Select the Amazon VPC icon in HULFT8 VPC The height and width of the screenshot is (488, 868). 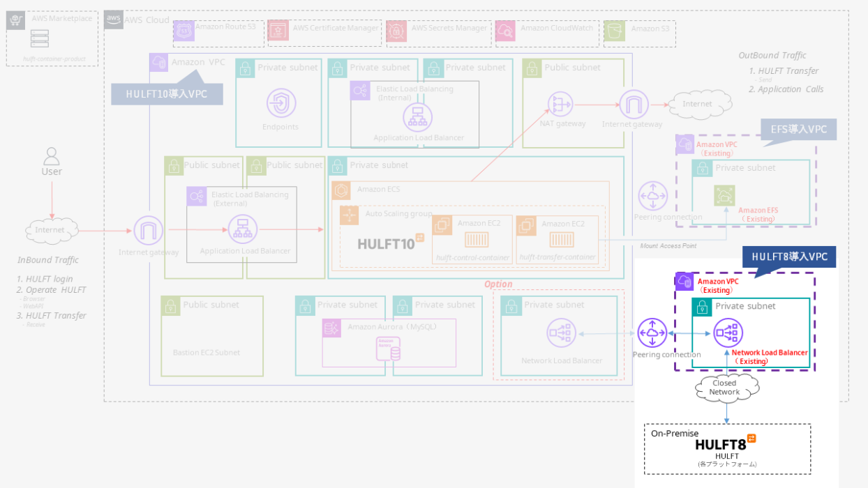[x=684, y=282]
